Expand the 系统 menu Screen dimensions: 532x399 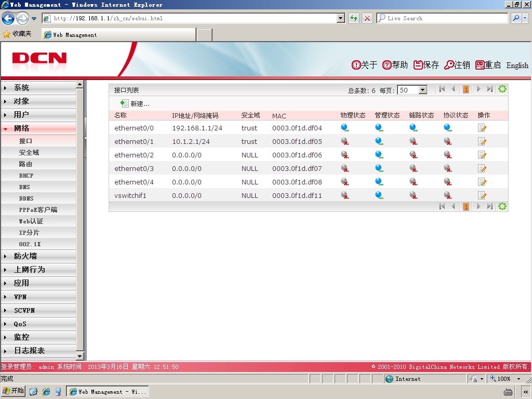tap(38, 87)
